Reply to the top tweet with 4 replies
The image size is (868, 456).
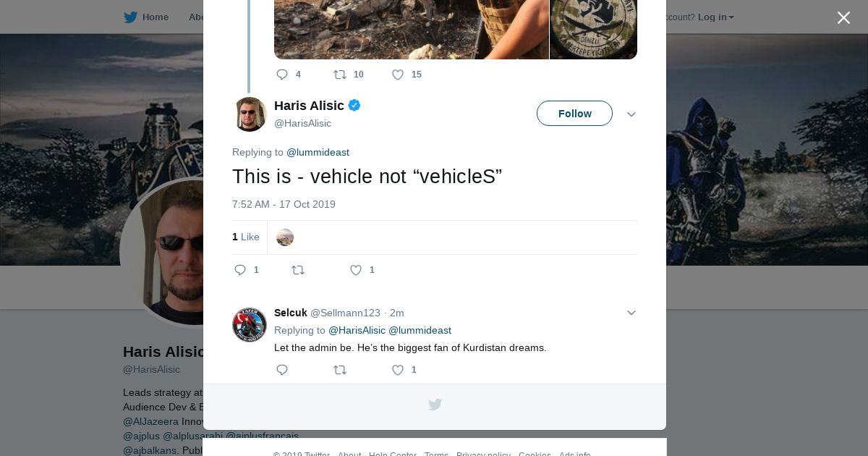click(282, 75)
